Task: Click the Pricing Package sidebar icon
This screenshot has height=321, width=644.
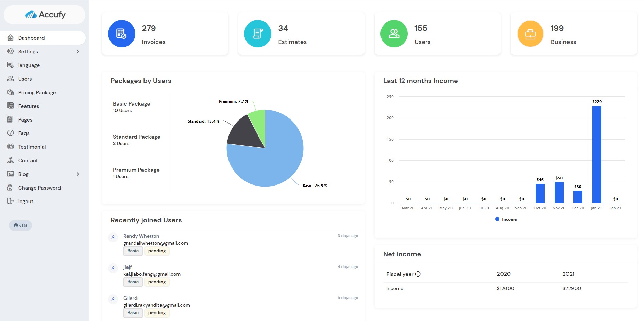Action: point(11,92)
